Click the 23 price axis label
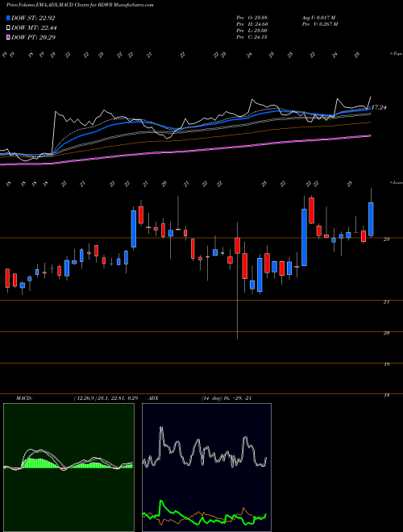 click(x=386, y=239)
